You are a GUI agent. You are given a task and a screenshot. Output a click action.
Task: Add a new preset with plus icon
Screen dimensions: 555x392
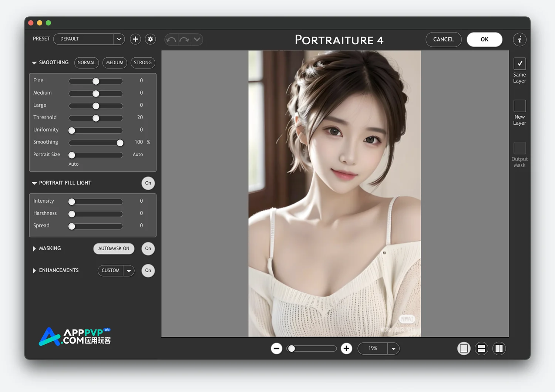point(135,39)
